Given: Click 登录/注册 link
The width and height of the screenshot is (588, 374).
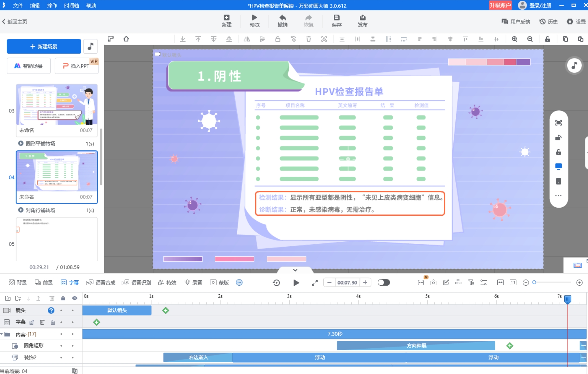Looking at the screenshot, I should tap(540, 6).
